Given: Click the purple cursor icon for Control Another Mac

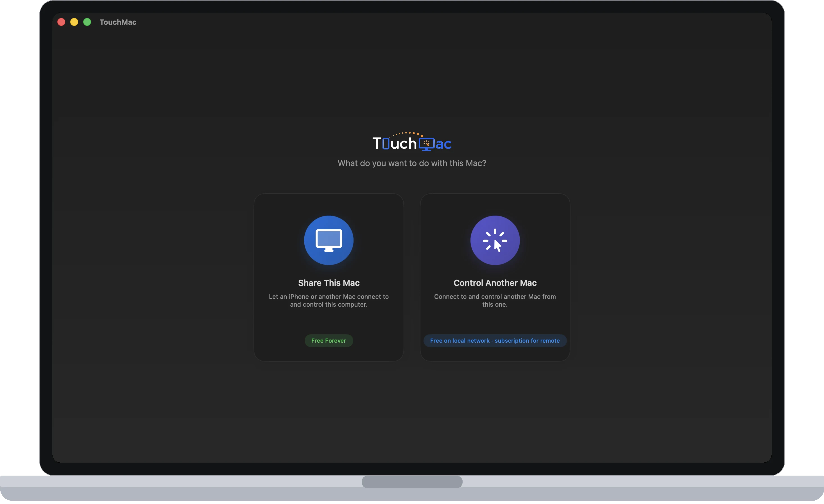Looking at the screenshot, I should coord(495,240).
